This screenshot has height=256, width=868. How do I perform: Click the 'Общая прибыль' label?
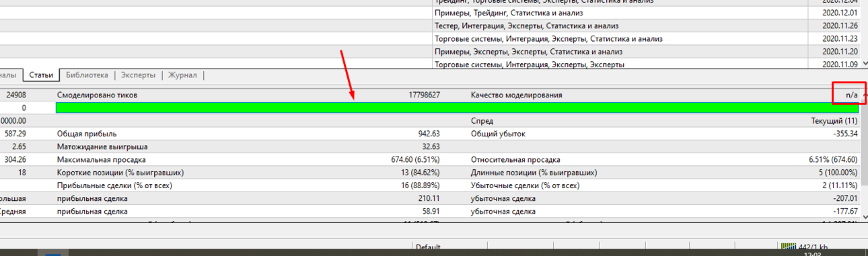coord(87,134)
